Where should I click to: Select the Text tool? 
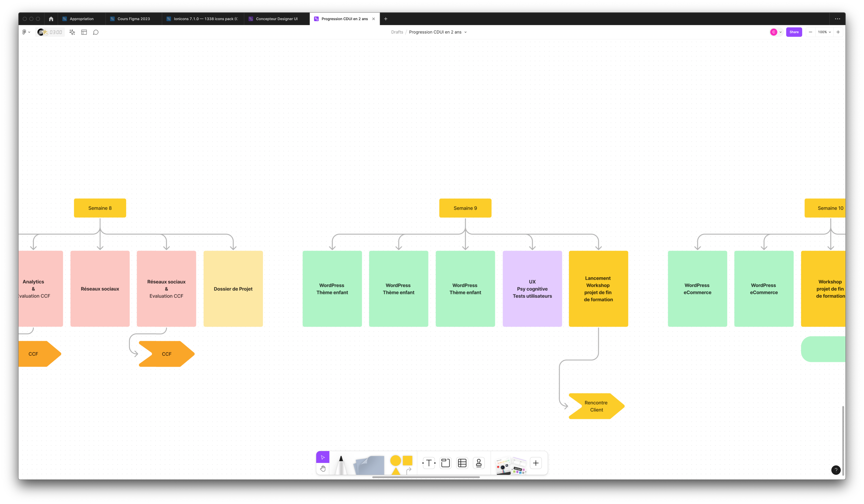coord(429,463)
